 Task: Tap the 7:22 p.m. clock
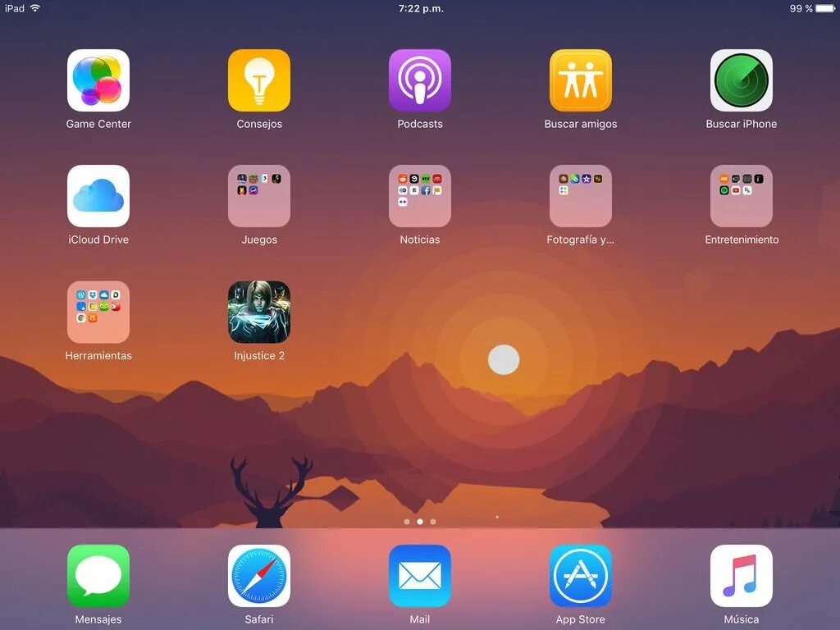tap(421, 8)
